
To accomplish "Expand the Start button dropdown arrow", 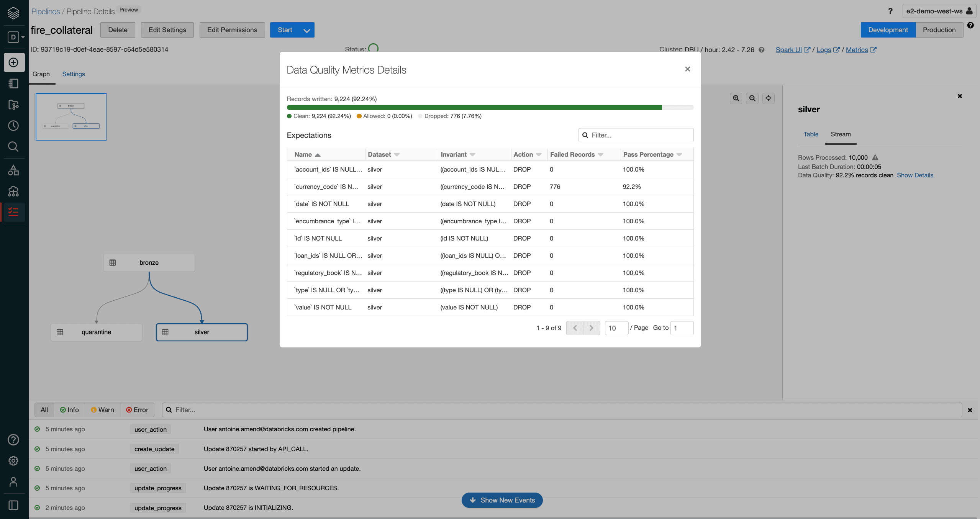I will [306, 30].
